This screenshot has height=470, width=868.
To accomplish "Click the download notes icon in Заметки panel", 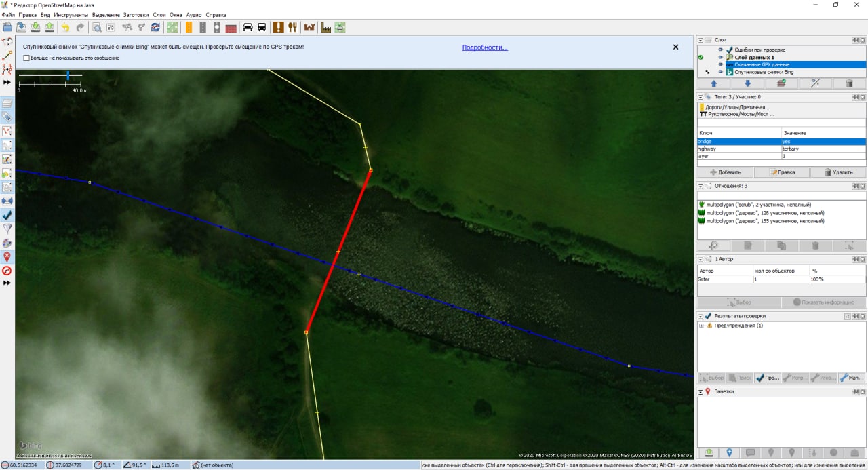I will [709, 452].
